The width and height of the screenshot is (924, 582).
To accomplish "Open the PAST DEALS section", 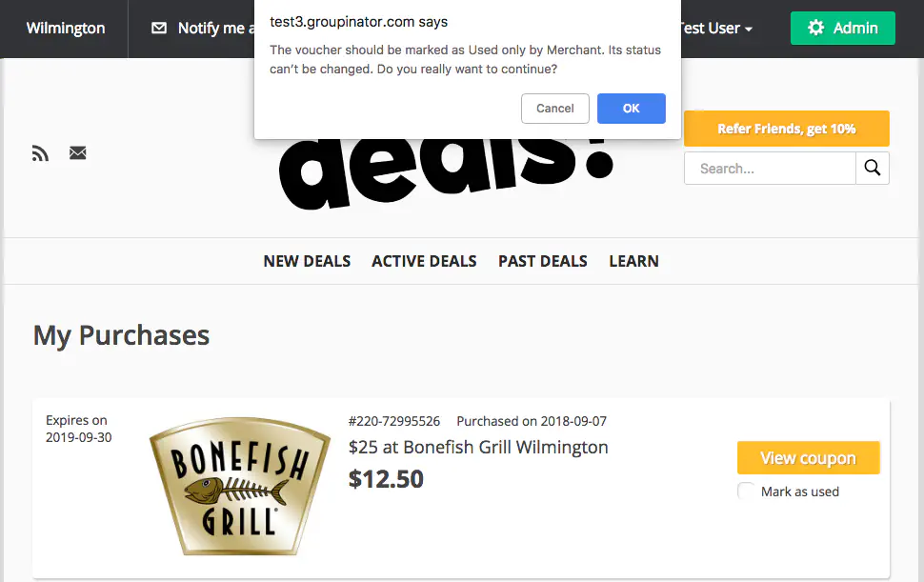I will (542, 260).
